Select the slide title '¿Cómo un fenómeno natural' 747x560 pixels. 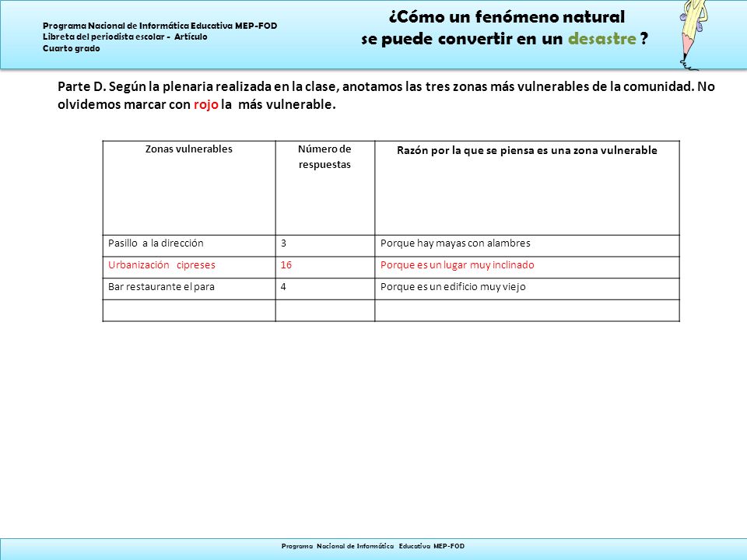click(x=507, y=17)
